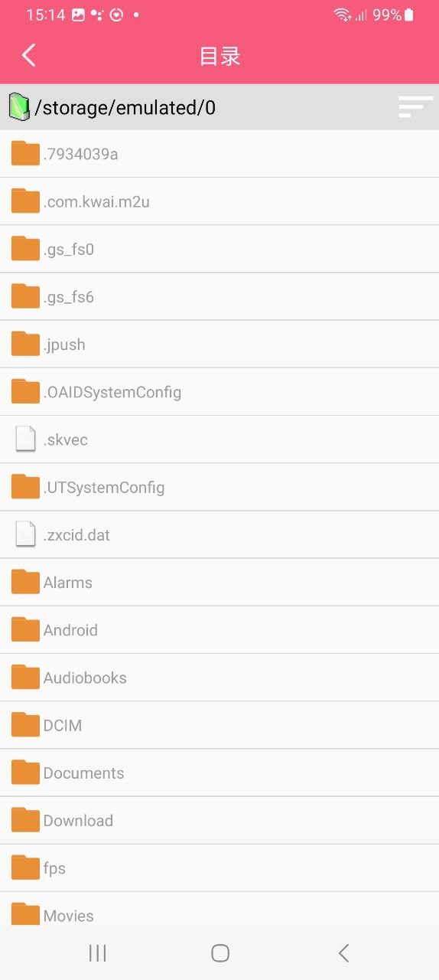439x980 pixels.
Task: Open the .com.kwai.m2u folder
Action: pyautogui.click(x=219, y=201)
